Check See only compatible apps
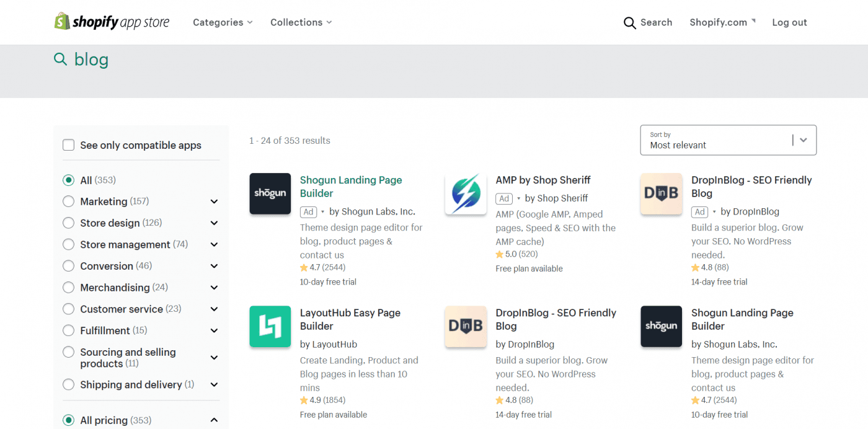The height and width of the screenshot is (429, 868). (x=68, y=145)
